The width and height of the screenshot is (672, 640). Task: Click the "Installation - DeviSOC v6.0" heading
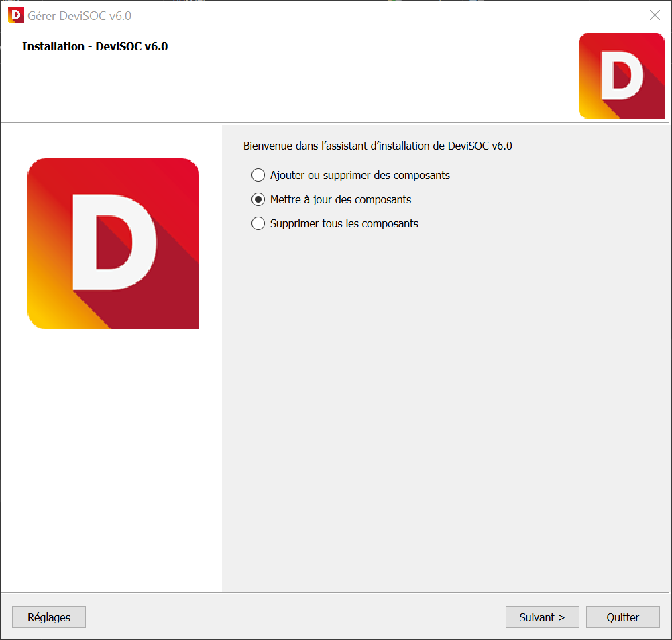[95, 46]
